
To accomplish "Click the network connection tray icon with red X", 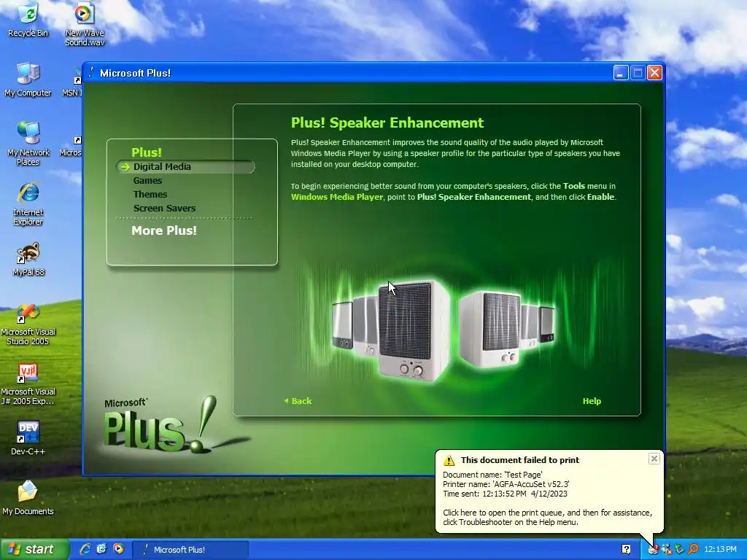I will (x=667, y=550).
